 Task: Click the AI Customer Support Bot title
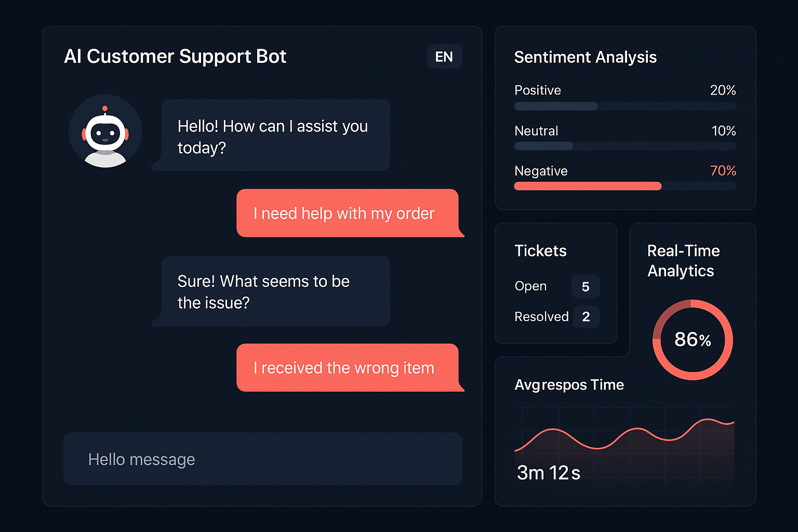tap(175, 56)
